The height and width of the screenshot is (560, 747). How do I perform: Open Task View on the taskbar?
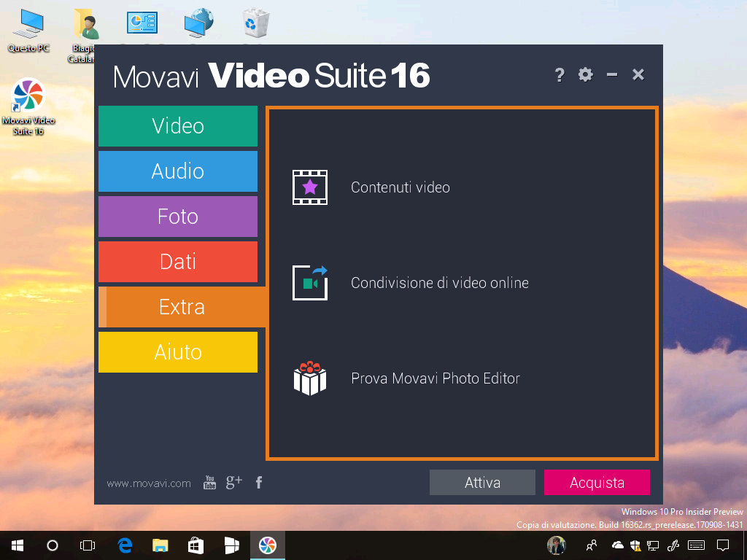click(88, 545)
